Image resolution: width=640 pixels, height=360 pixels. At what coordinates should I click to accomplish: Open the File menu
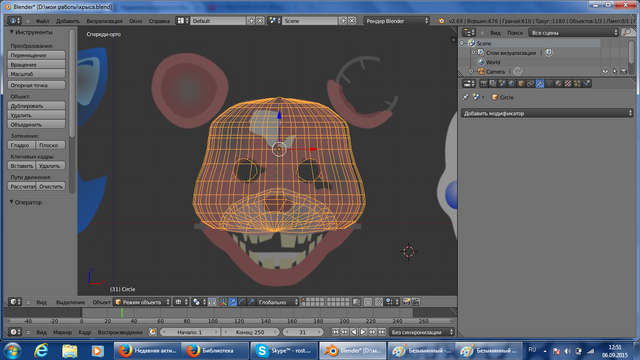pyautogui.click(x=42, y=21)
